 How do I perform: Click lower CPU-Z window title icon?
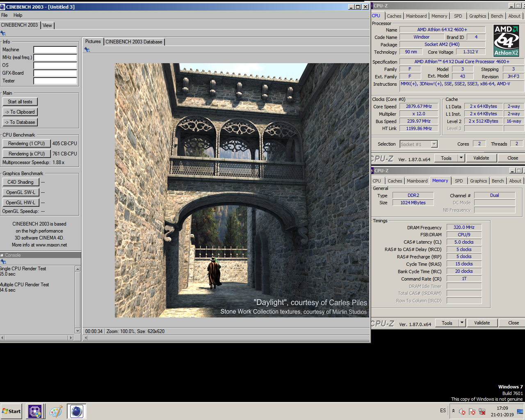372,171
